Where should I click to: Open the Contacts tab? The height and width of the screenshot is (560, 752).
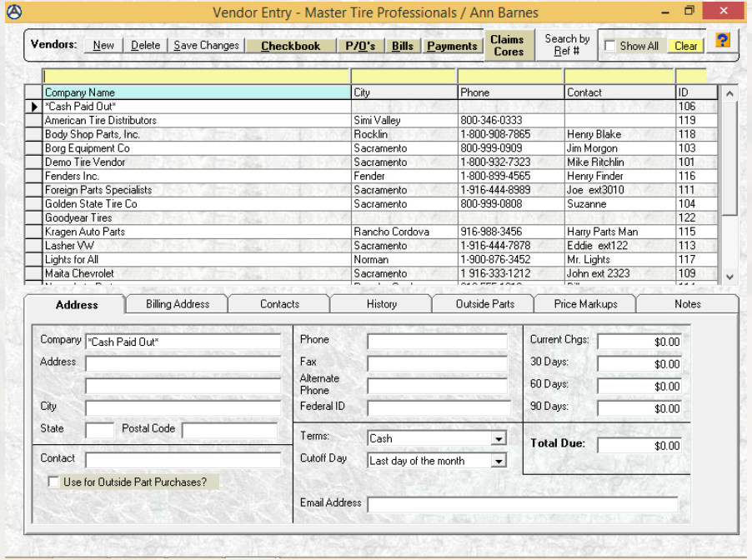tap(279, 304)
